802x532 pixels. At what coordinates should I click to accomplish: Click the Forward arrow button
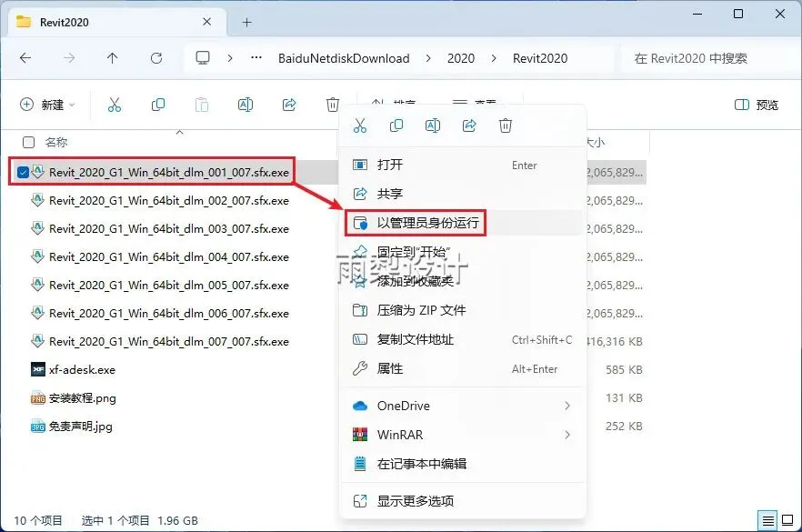click(68, 58)
